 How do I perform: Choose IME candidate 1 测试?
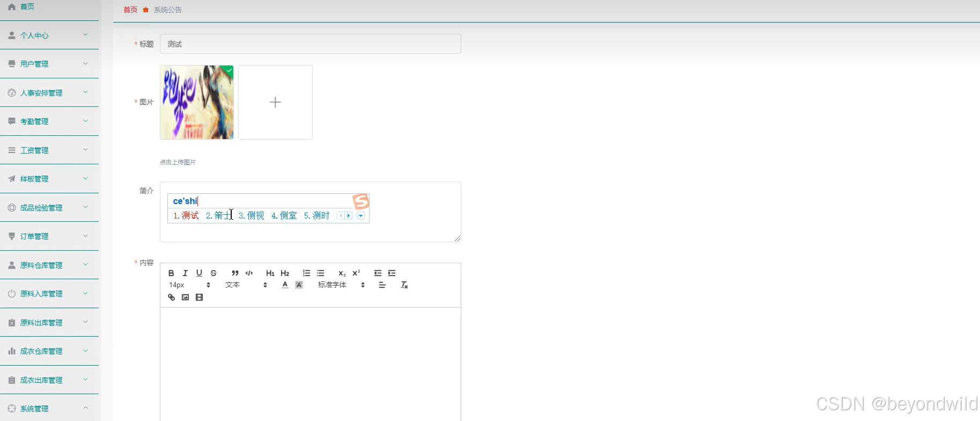[186, 215]
